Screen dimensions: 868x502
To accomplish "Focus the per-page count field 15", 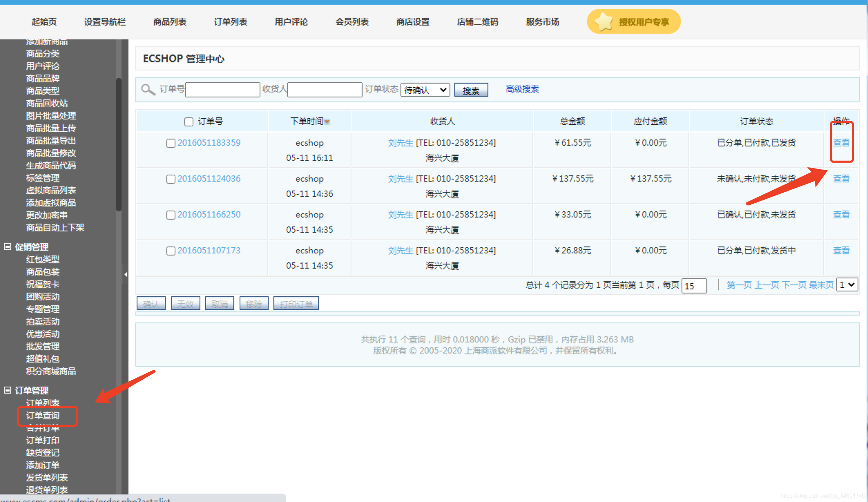I will pos(694,286).
